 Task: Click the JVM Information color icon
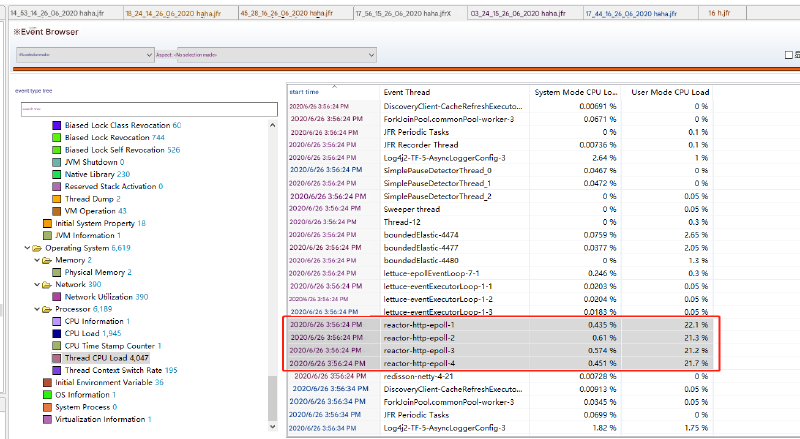pos(46,235)
